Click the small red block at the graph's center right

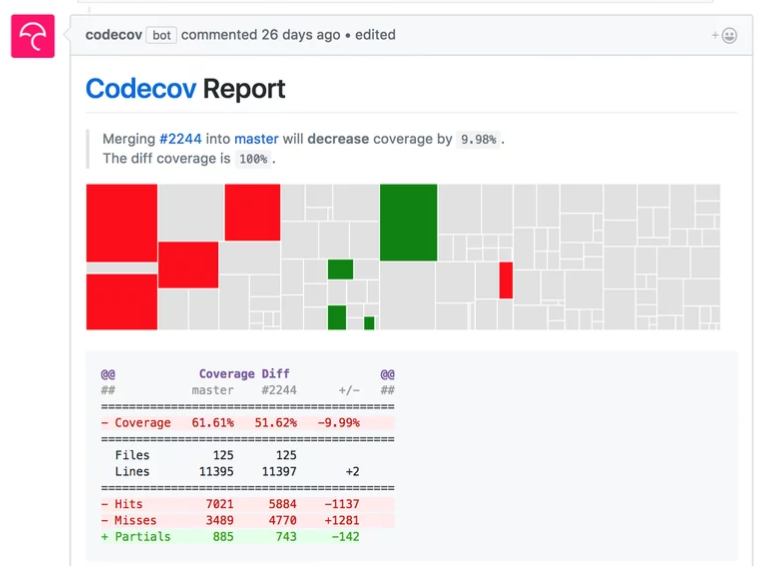506,280
